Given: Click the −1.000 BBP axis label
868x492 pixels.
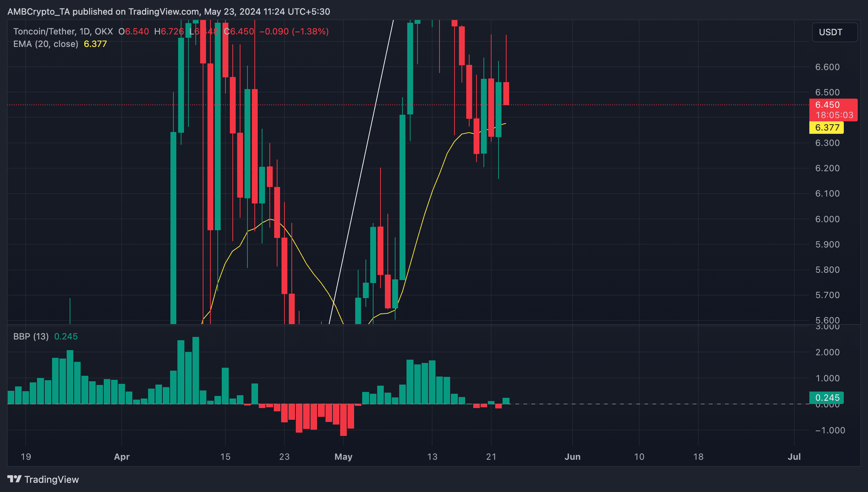Looking at the screenshot, I should pyautogui.click(x=830, y=430).
